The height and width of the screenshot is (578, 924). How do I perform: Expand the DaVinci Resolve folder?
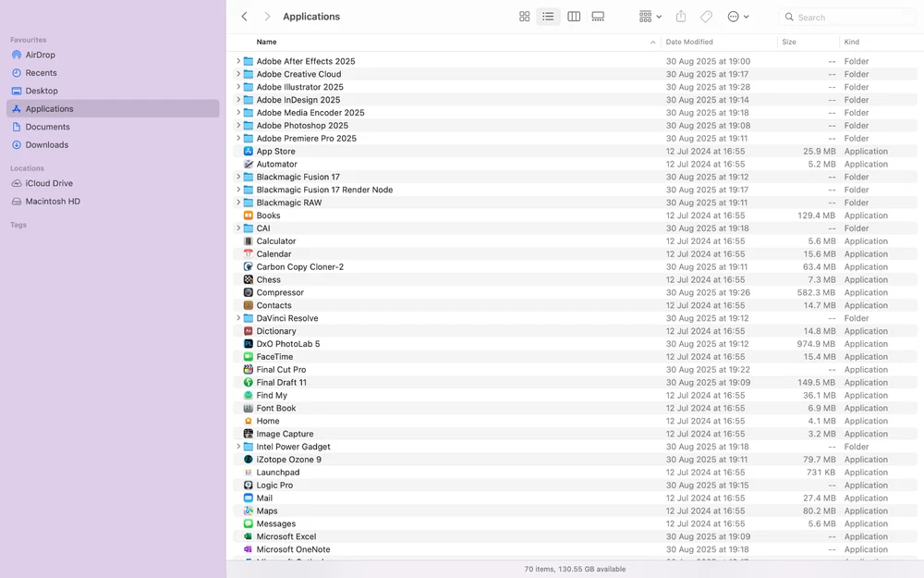click(238, 318)
